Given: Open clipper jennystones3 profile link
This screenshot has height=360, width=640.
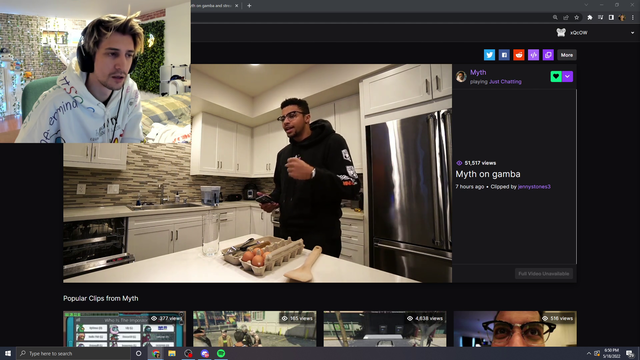Looking at the screenshot, I should (x=534, y=187).
